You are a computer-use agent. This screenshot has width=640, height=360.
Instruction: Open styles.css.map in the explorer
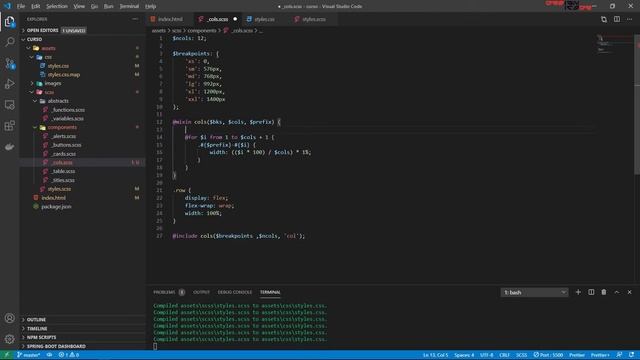[x=64, y=75]
